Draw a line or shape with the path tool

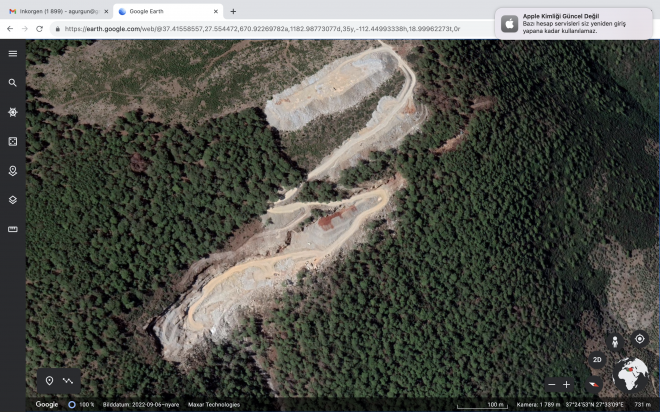pos(68,381)
